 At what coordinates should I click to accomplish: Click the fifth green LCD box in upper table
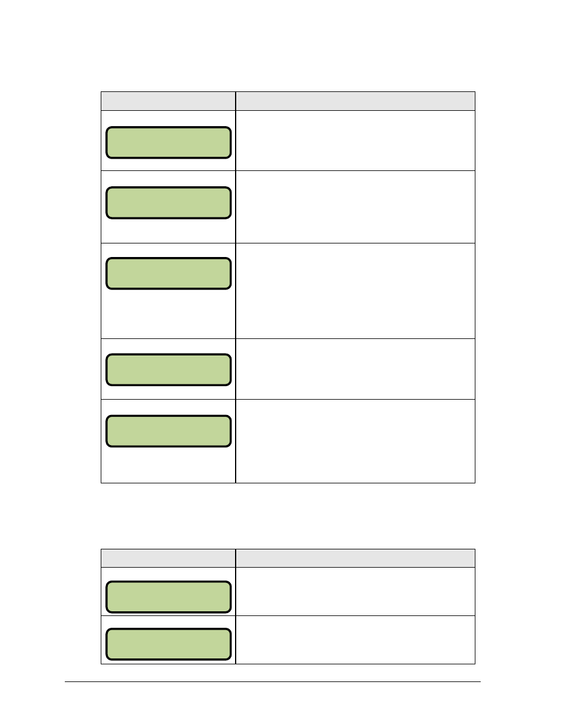point(168,431)
